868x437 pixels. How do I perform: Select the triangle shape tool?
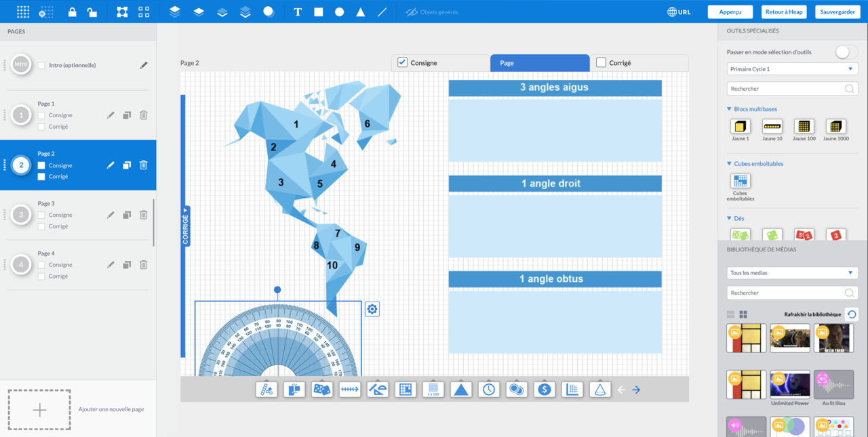click(361, 12)
